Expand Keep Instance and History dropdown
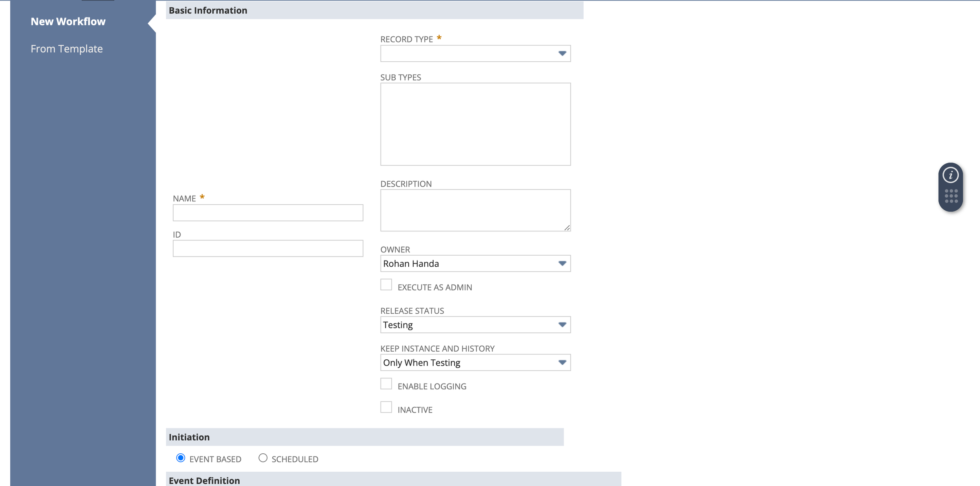This screenshot has width=980, height=486. (562, 363)
